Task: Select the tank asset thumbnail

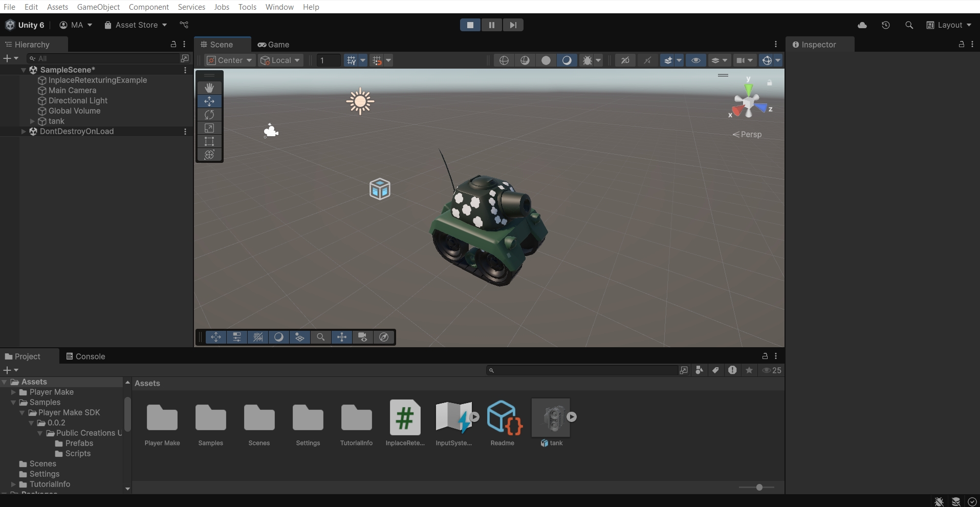Action: click(x=551, y=418)
